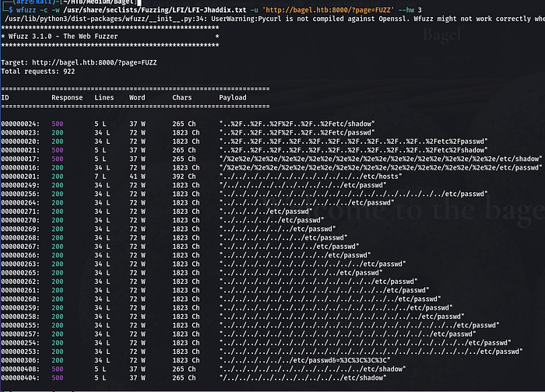Click the orange URL argument in the command
Image resolution: width=545 pixels, height=392 pixels.
329,10
